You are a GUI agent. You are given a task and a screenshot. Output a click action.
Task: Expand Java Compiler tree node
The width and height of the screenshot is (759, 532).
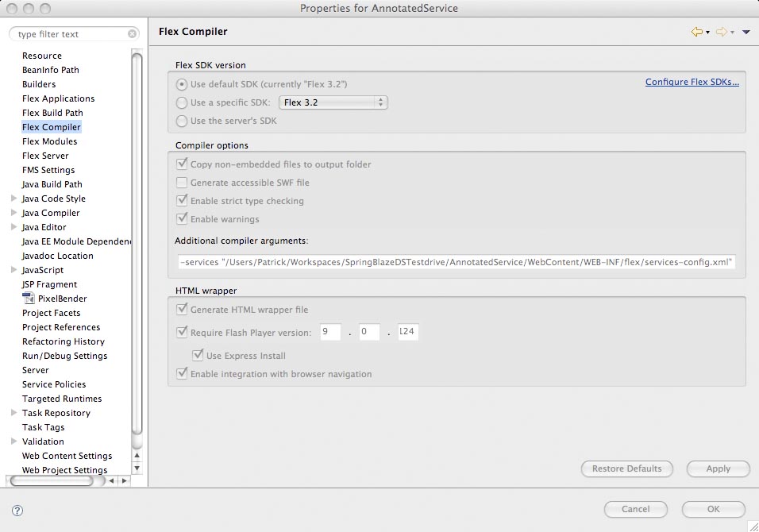[14, 213]
